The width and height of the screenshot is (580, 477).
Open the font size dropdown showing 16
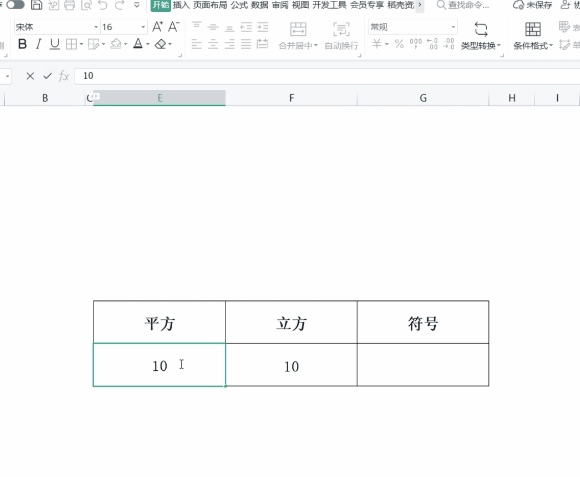pos(143,27)
